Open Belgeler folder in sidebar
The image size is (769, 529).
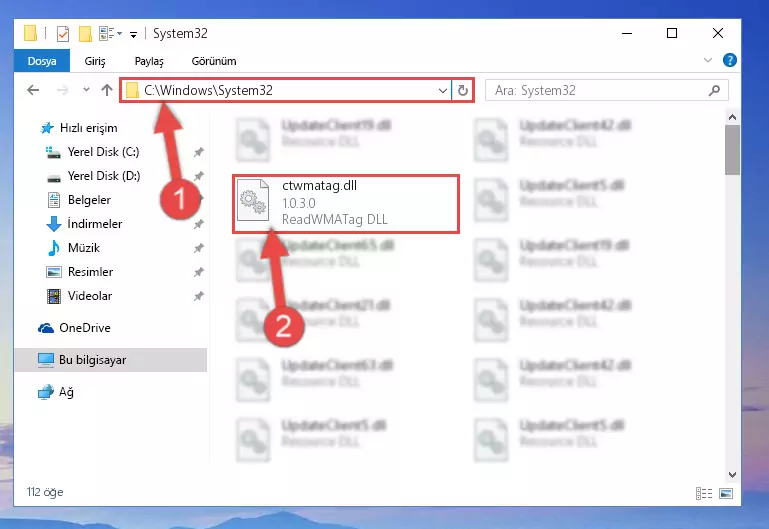tap(89, 200)
